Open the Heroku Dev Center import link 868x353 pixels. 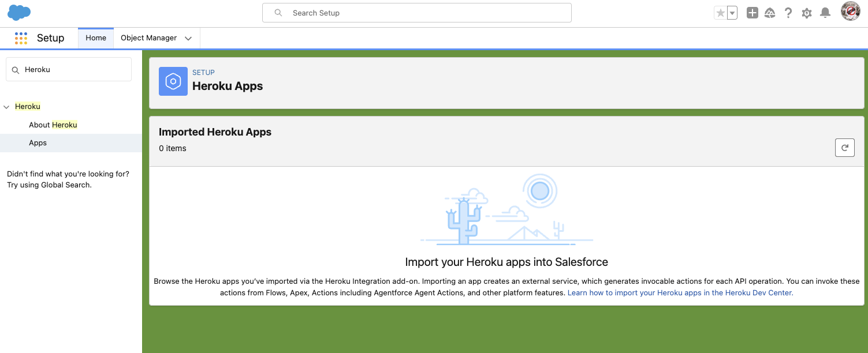(x=680, y=293)
